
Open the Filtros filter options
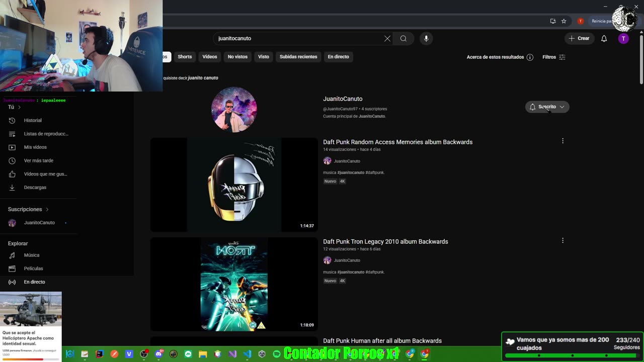(x=554, y=57)
